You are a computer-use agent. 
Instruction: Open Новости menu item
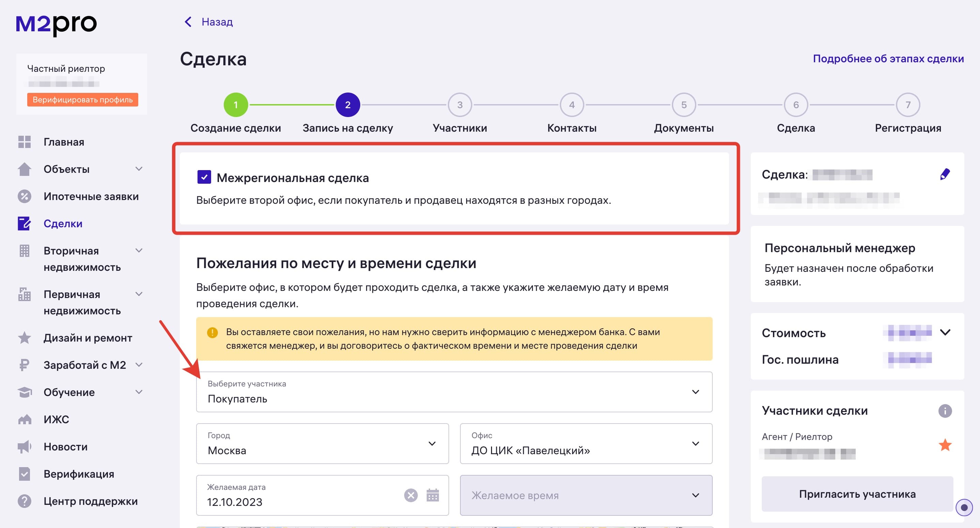65,447
